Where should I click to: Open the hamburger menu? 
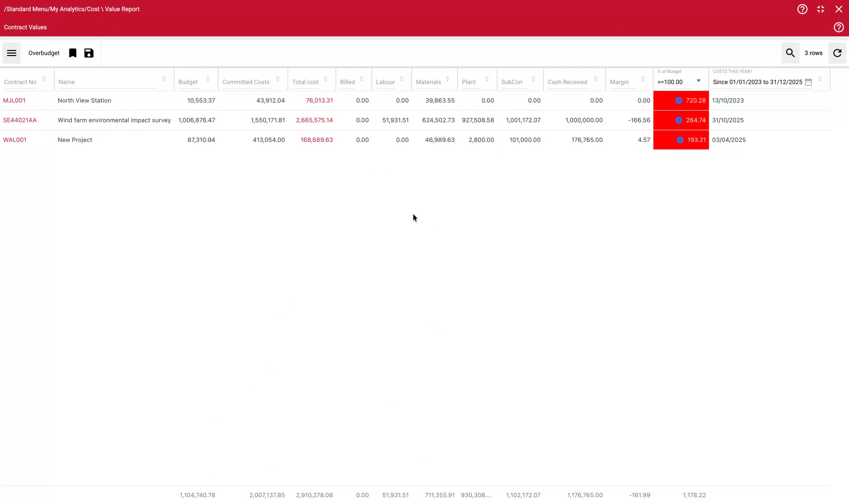[x=11, y=53]
